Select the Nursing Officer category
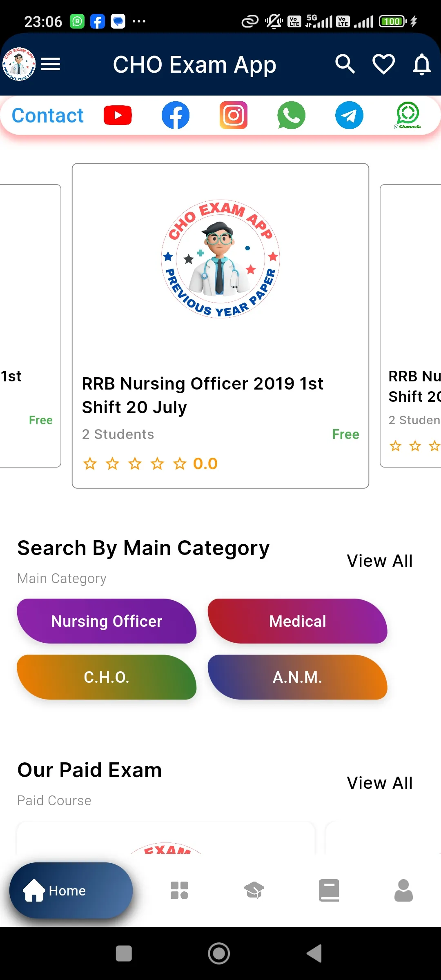The image size is (441, 980). coord(107,621)
